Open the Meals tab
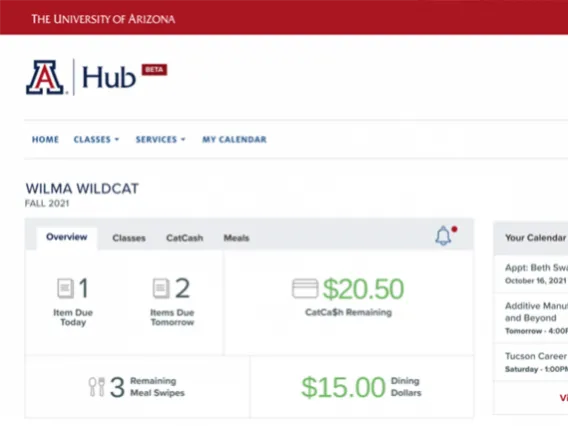 click(237, 238)
